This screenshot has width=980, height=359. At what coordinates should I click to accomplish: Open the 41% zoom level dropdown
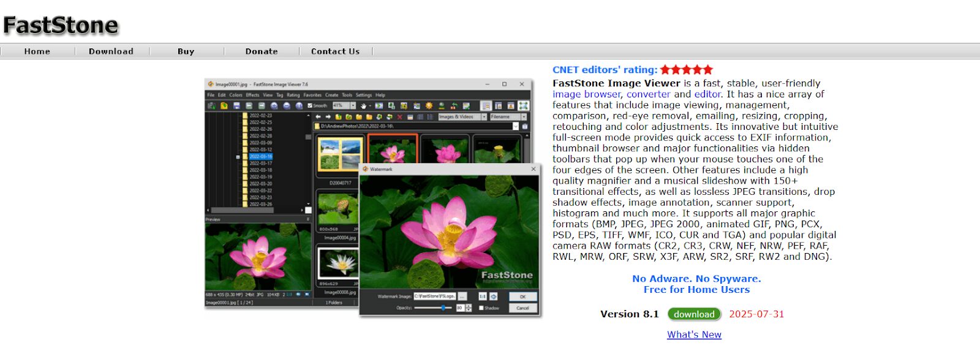pyautogui.click(x=353, y=106)
